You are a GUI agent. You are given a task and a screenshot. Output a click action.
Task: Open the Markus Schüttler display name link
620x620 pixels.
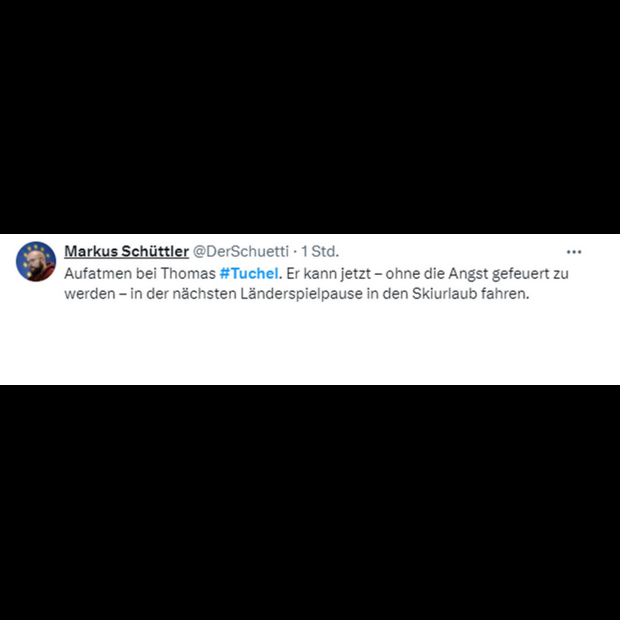[x=127, y=251]
